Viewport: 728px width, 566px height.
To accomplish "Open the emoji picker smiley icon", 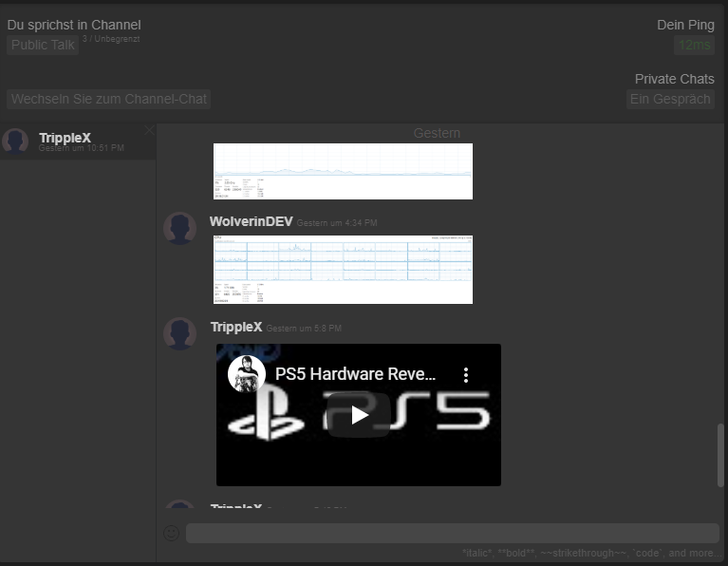I will click(x=171, y=533).
